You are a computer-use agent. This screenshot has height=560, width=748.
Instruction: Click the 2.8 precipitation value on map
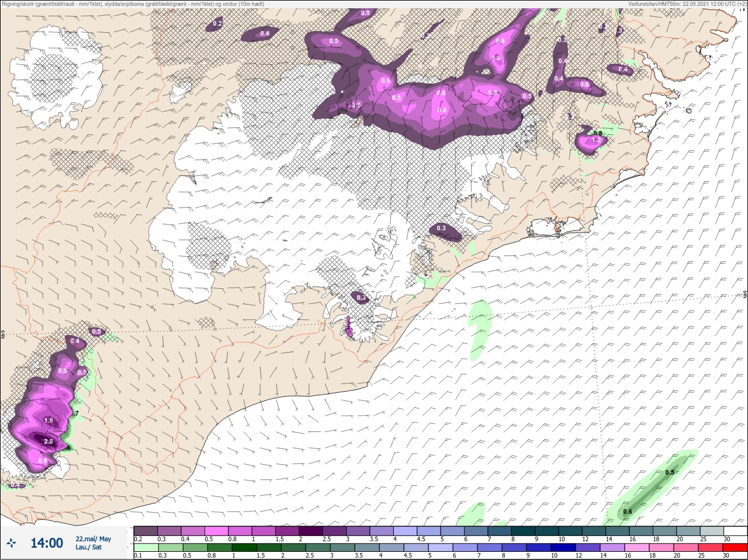(x=49, y=442)
